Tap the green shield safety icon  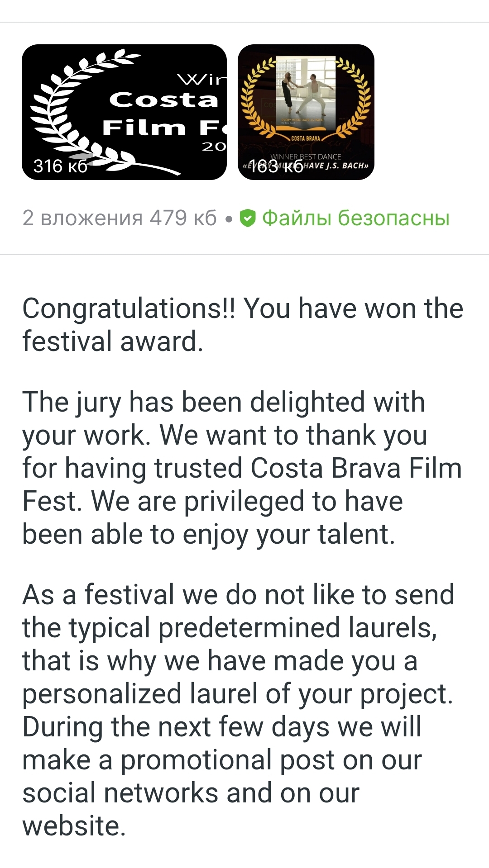pyautogui.click(x=248, y=218)
